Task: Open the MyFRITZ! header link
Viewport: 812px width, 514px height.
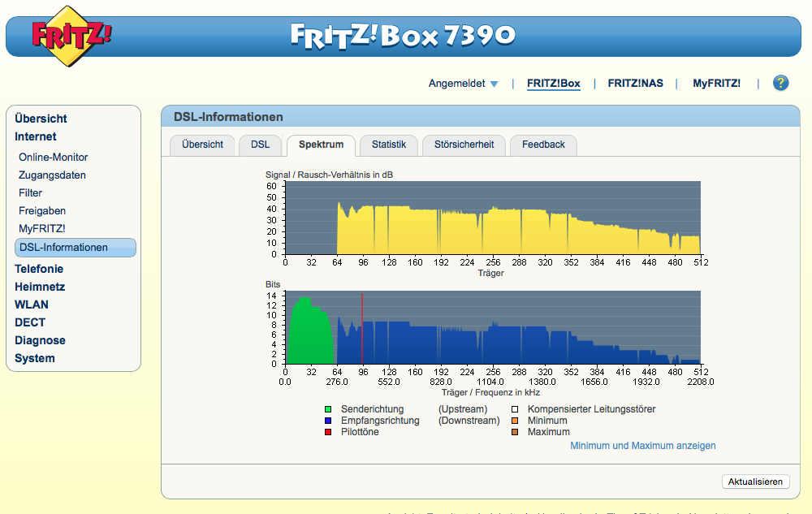Action: tap(716, 84)
